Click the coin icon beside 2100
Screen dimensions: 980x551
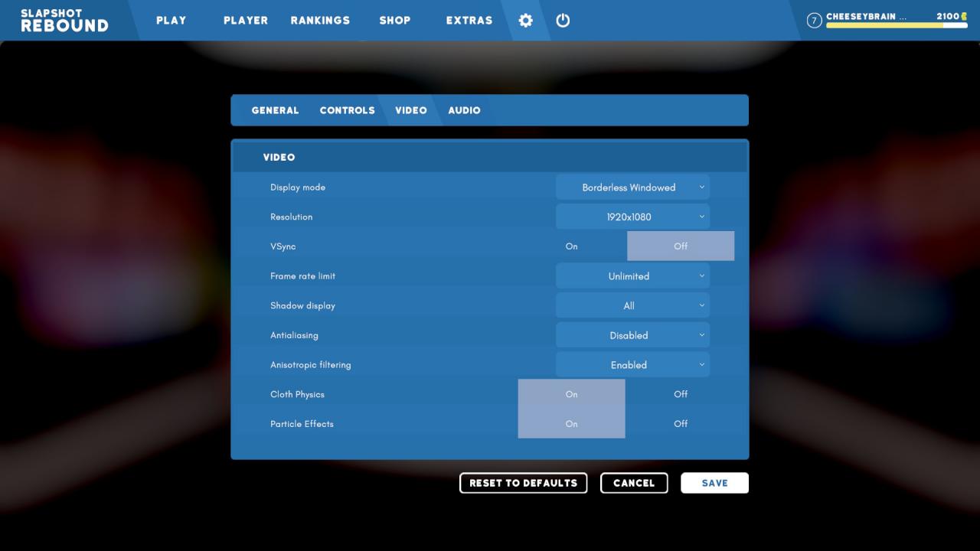[x=964, y=16]
